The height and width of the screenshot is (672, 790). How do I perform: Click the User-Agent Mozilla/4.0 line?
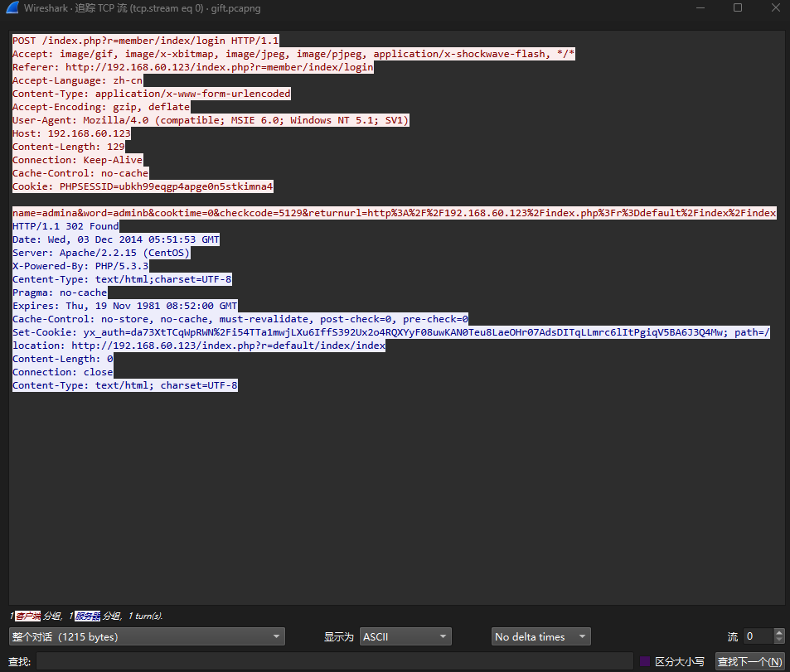click(211, 120)
